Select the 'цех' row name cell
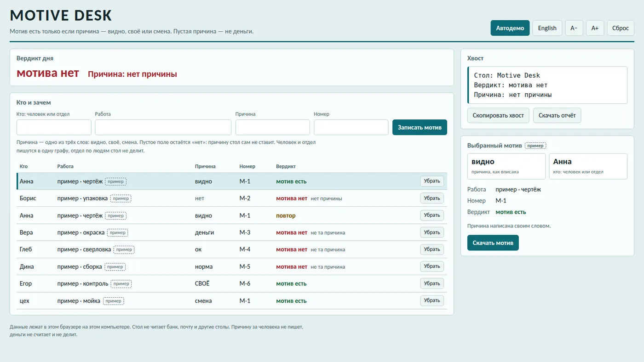Viewport: 644px width, 362px height. pyautogui.click(x=24, y=301)
